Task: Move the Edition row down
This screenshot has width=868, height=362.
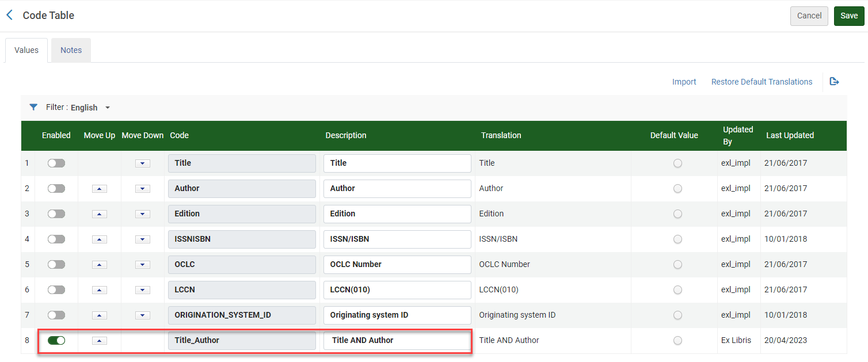Action: (x=143, y=214)
